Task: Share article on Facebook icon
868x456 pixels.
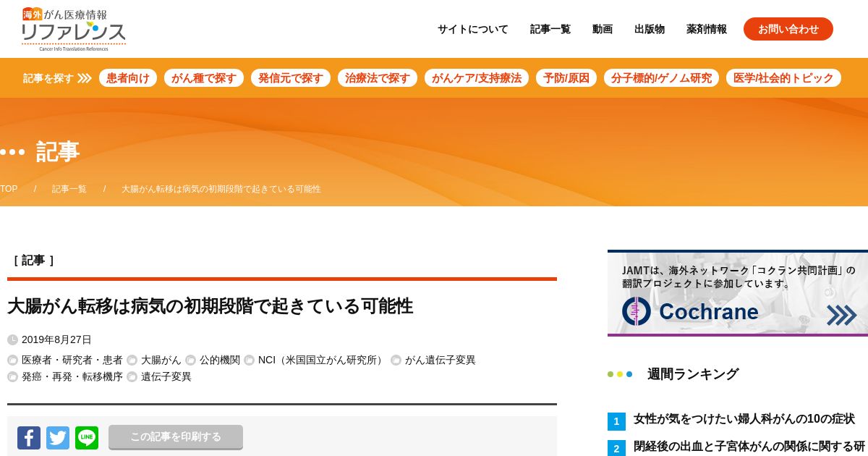Action: point(29,438)
